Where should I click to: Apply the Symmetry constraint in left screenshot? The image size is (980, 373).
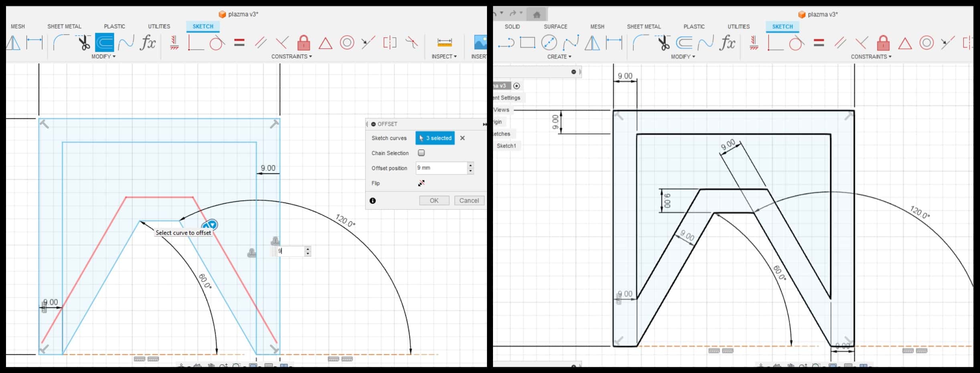coord(390,43)
